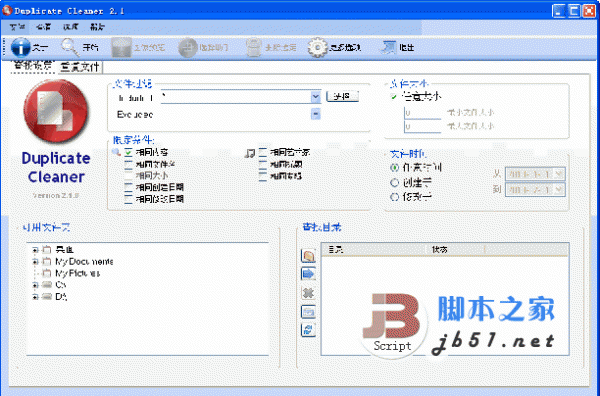The width and height of the screenshot is (600, 396).
Task: Click the maximum file size field
Action: click(x=423, y=127)
